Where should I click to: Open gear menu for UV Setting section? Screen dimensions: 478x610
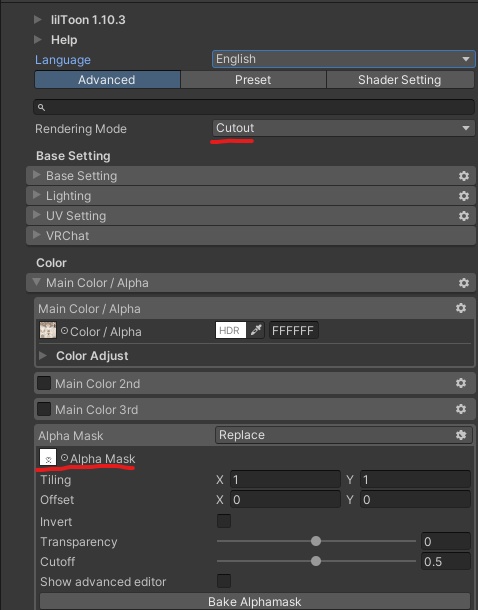point(464,216)
